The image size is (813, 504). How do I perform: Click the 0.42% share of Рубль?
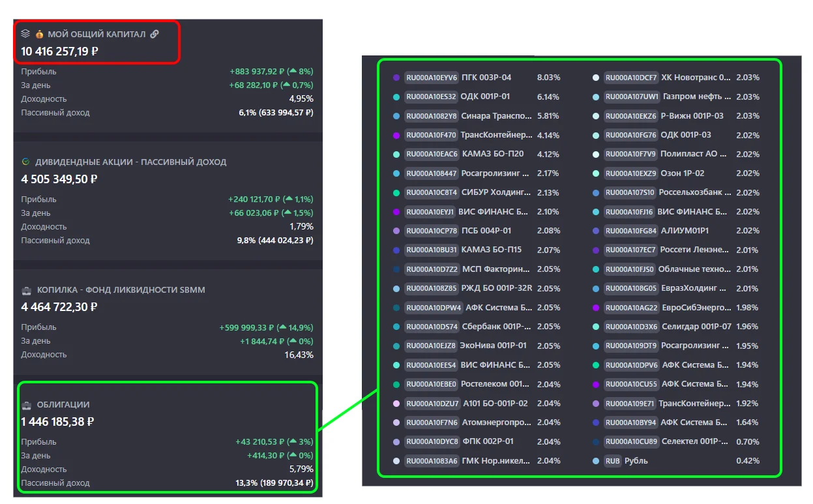[x=748, y=461]
